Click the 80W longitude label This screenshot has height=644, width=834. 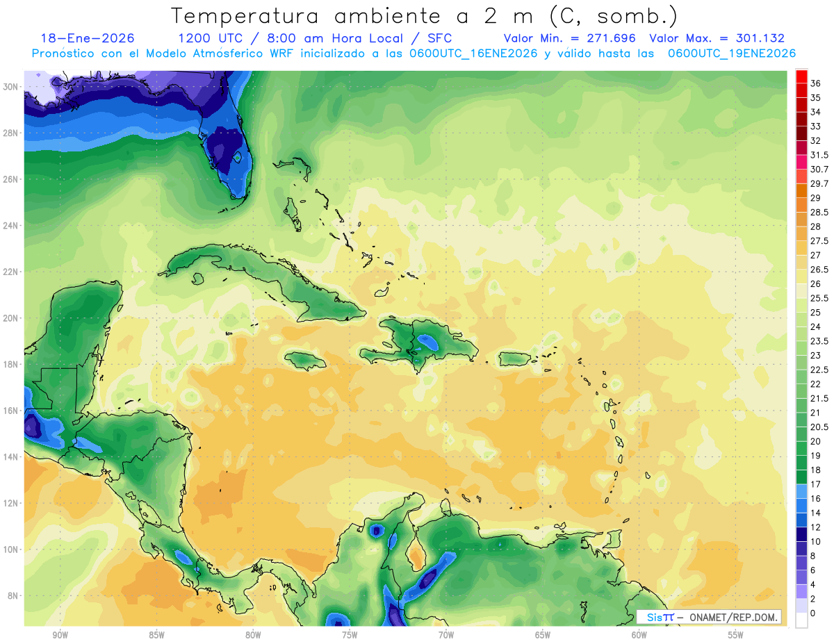[x=253, y=635]
